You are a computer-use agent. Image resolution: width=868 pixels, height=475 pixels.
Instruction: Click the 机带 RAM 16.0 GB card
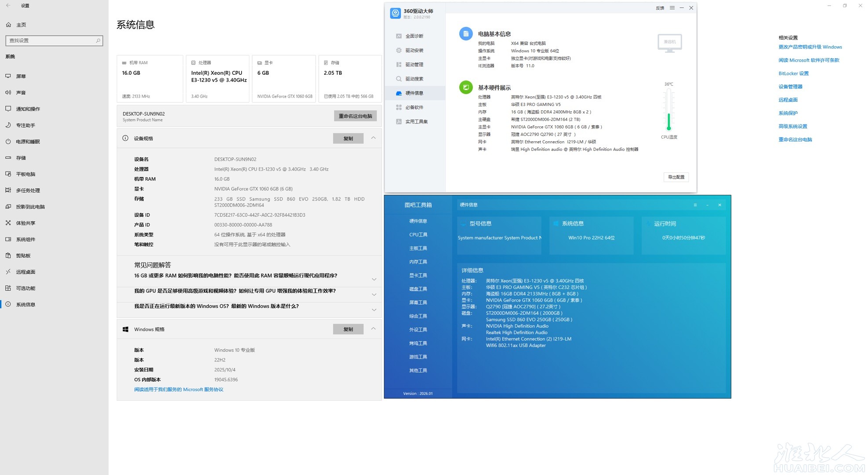click(x=150, y=79)
